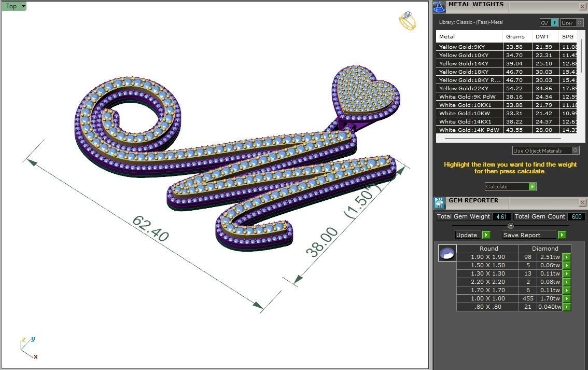Click the Grams column header
This screenshot has height=370, width=588.
[x=517, y=36]
